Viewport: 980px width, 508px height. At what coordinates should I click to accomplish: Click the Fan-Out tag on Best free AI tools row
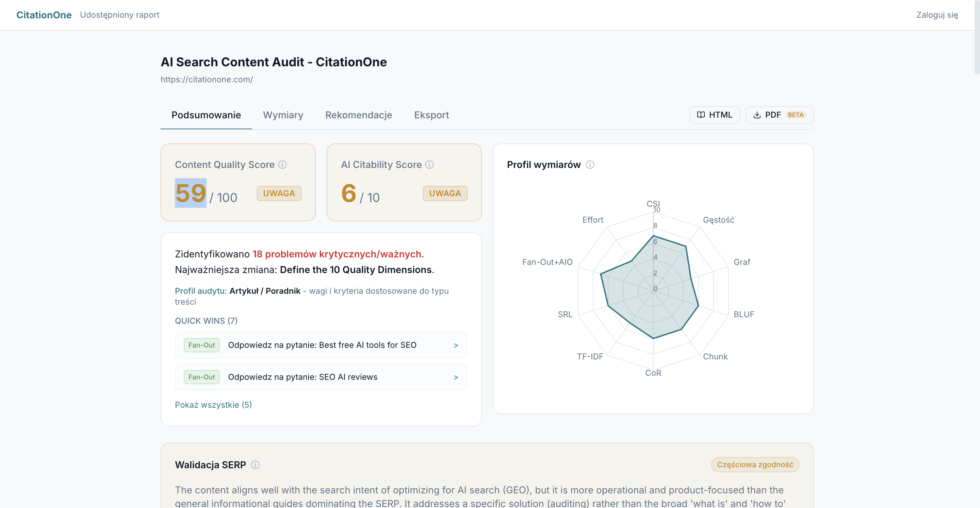[202, 345]
